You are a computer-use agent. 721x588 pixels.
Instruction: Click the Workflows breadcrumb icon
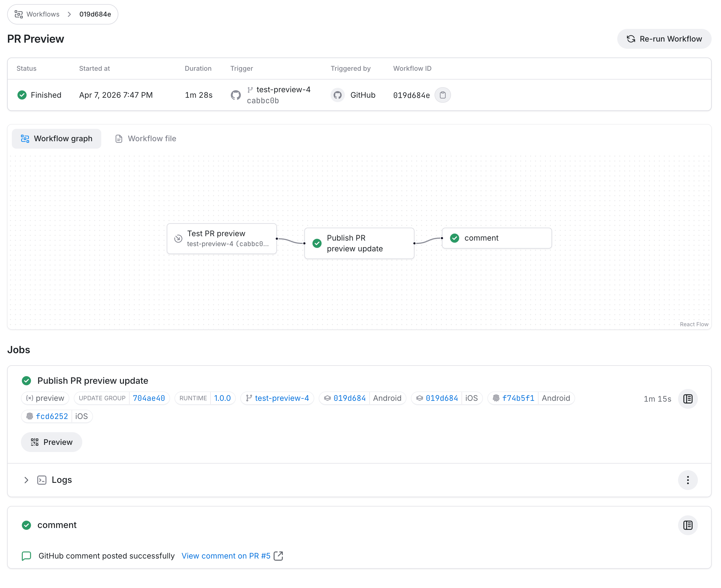[x=19, y=14]
